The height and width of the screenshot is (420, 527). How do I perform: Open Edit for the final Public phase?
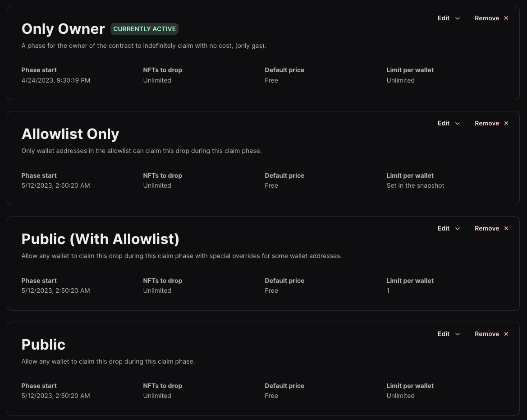[449, 334]
